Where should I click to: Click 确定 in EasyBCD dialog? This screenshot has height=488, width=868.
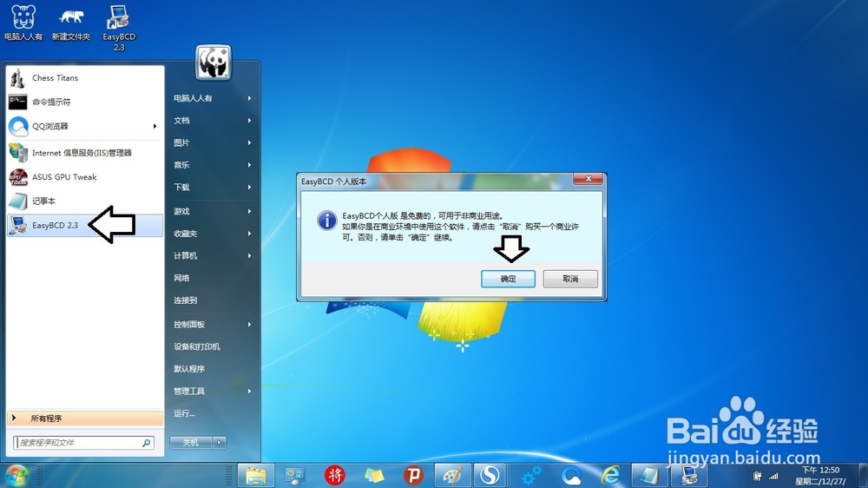point(508,279)
